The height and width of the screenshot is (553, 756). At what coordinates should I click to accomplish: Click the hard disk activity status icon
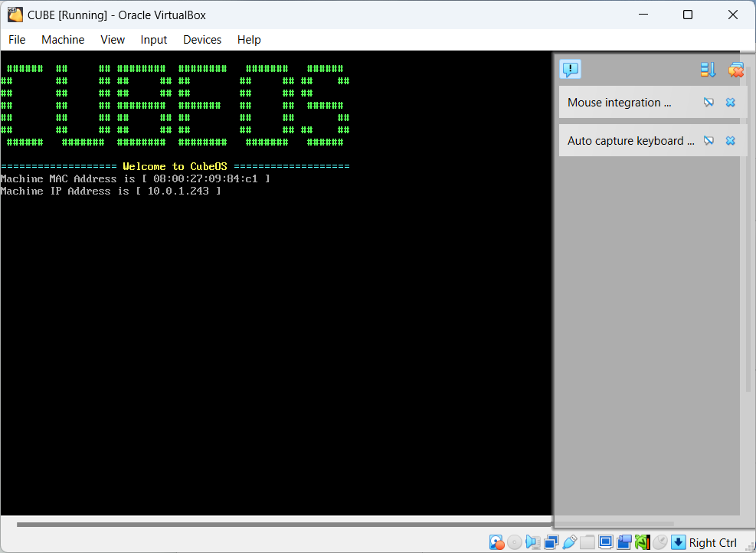click(496, 542)
